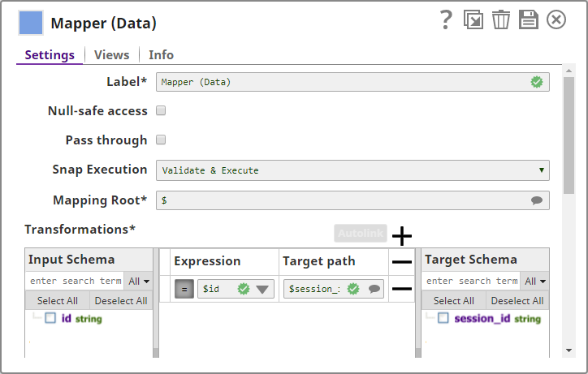Open the Snap Execution dropdown
The height and width of the screenshot is (374, 588).
[x=352, y=170]
